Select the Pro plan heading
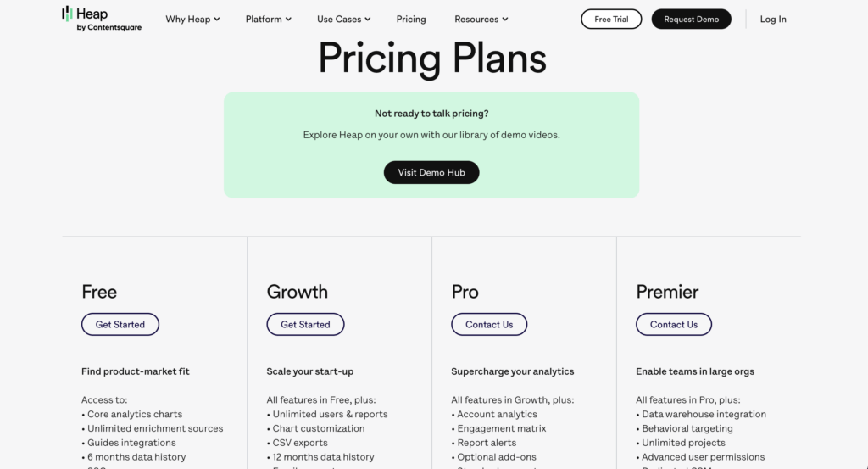868x469 pixels. 465,292
